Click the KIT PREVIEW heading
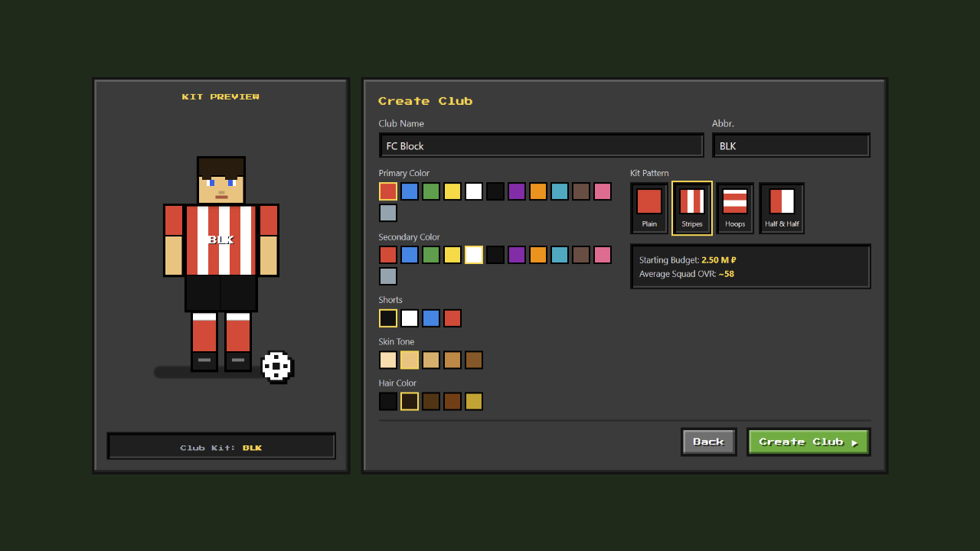Screen dimensions: 980x551 [x=220, y=96]
